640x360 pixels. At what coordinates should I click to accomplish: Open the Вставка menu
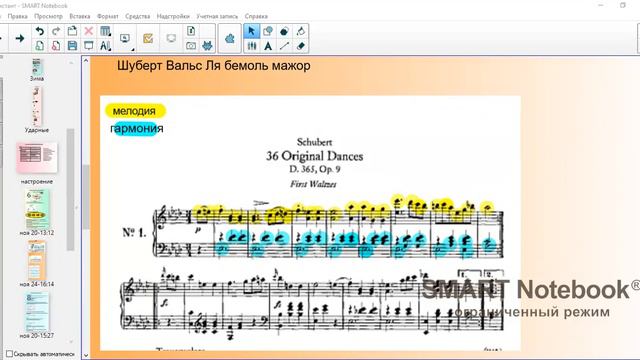80,16
